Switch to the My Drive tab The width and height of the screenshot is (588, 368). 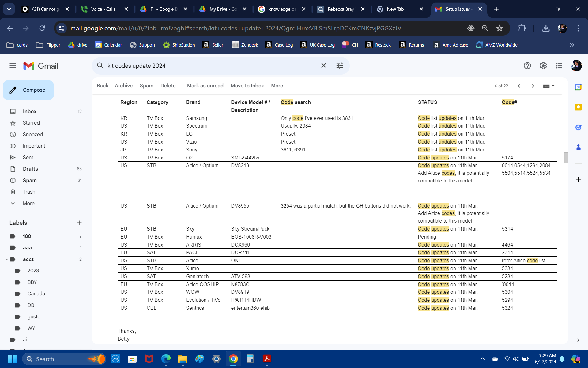(223, 9)
